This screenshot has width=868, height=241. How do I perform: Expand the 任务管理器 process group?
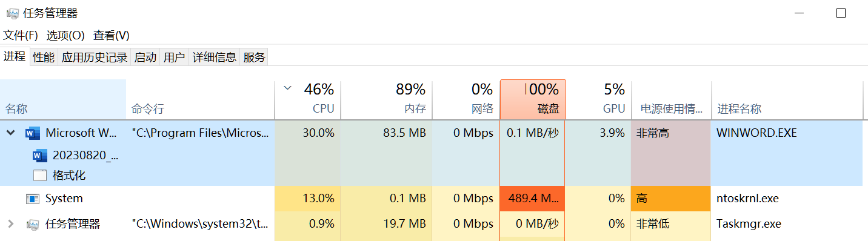point(10,224)
